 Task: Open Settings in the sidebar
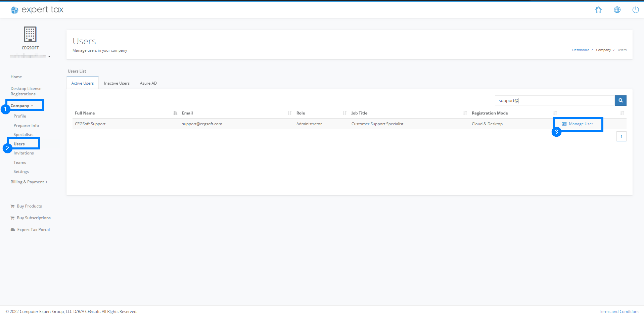tap(21, 172)
